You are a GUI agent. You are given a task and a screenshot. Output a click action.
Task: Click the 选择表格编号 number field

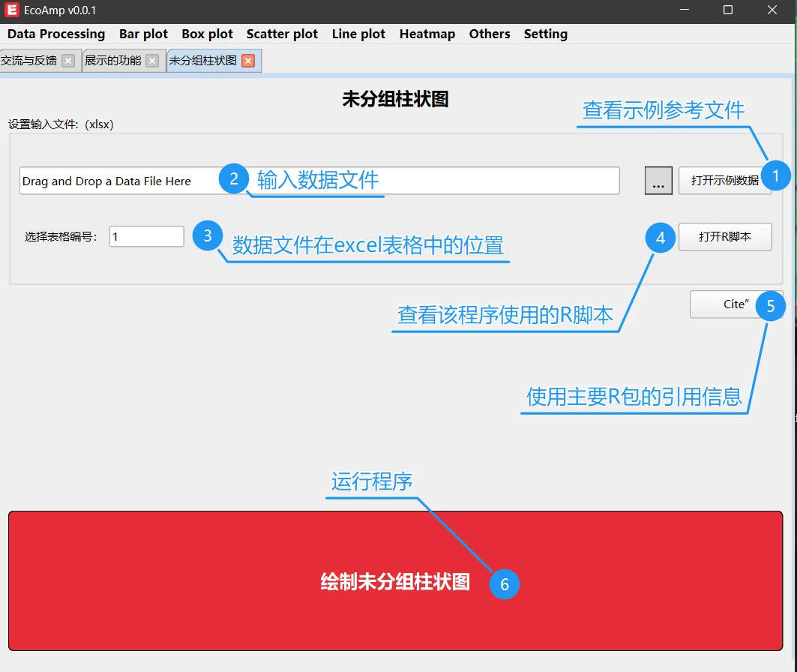tap(146, 236)
